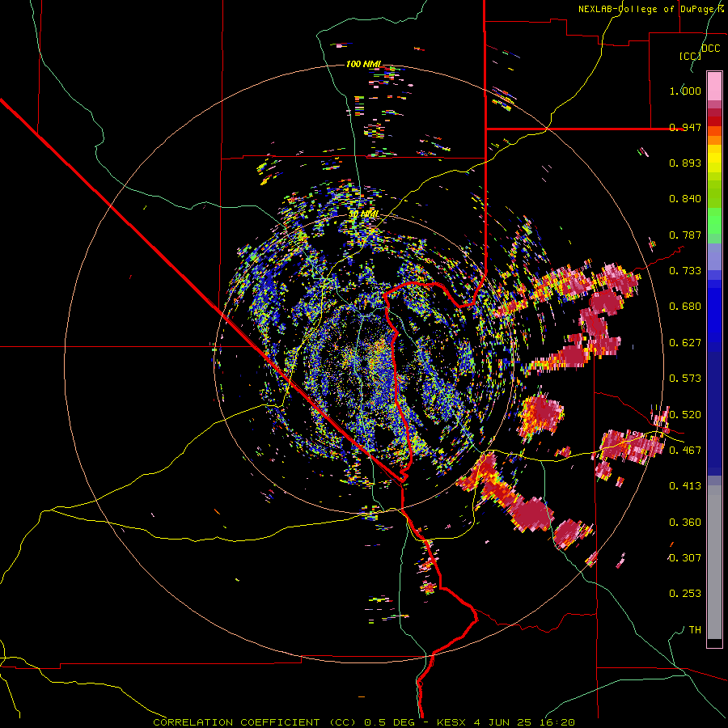The image size is (728, 728).
Task: Select the 0.947 legend value
Action: (685, 127)
